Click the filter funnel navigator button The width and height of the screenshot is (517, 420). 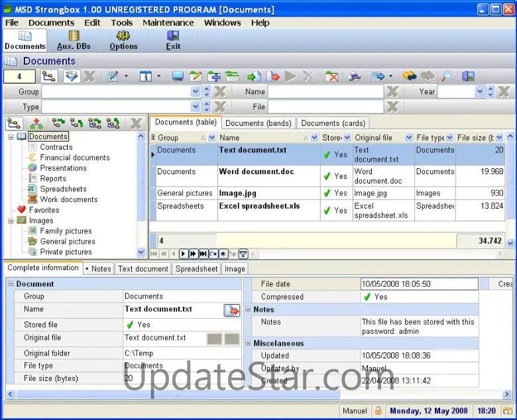click(243, 254)
